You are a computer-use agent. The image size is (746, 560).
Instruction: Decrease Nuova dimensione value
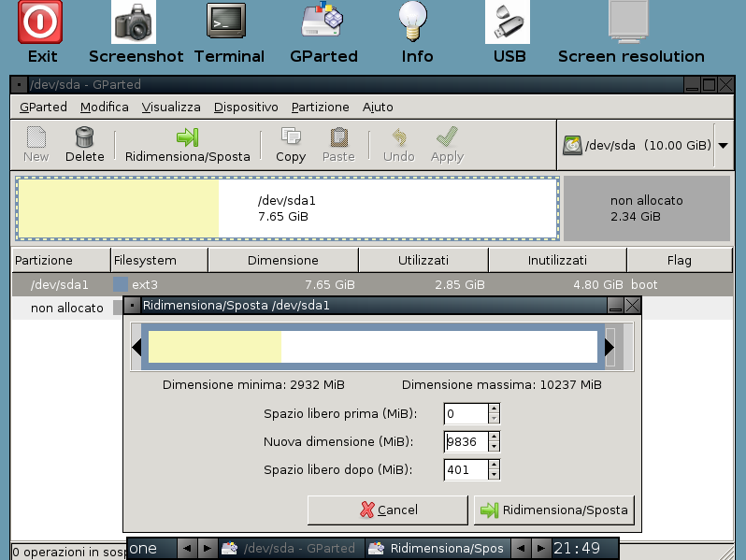[494, 447]
